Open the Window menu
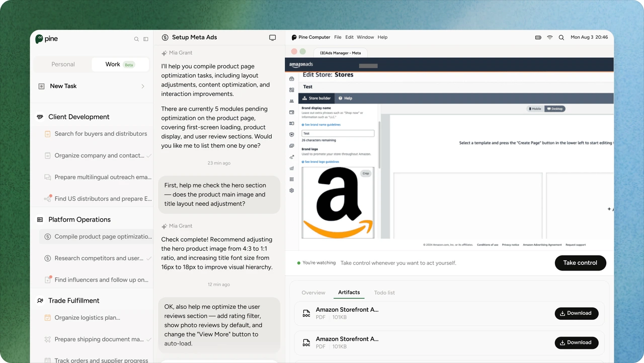644x363 pixels. tap(365, 37)
